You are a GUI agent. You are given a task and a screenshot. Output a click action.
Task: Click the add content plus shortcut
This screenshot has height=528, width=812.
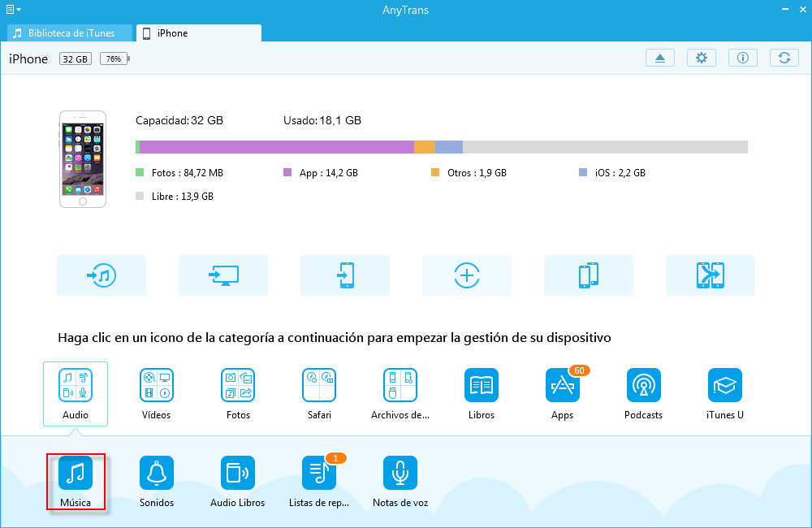467,275
